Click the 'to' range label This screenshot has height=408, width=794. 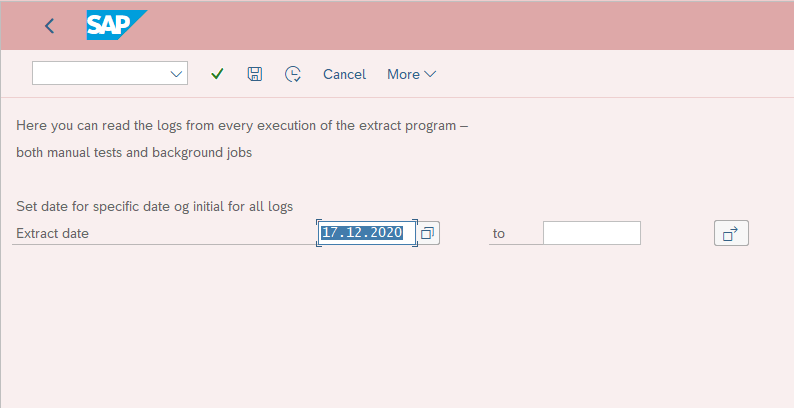tap(499, 233)
